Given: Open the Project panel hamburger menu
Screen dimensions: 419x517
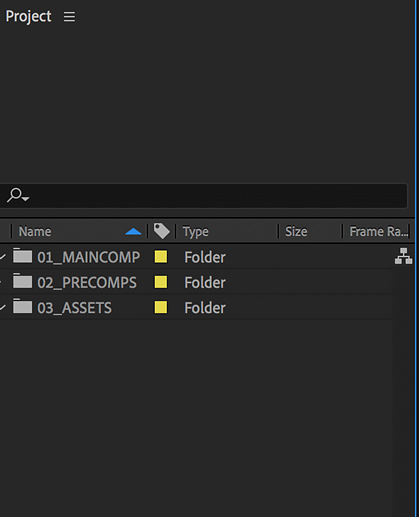Looking at the screenshot, I should click(69, 17).
